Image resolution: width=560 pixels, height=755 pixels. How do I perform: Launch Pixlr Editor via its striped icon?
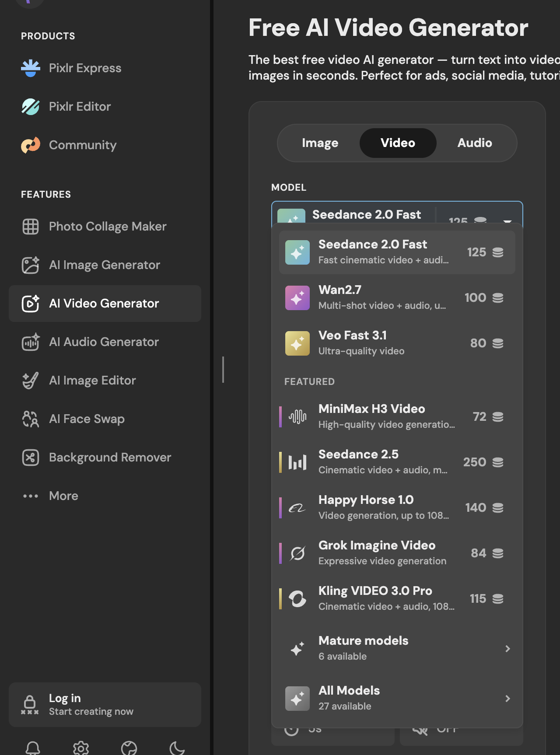click(x=31, y=107)
